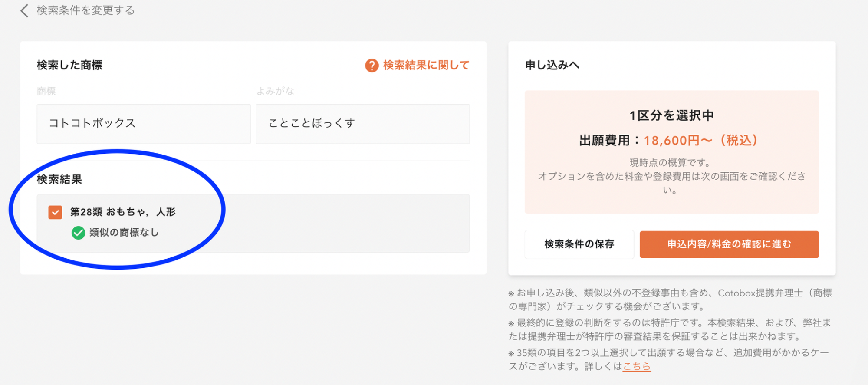The width and height of the screenshot is (868, 385).
Task: Click the 申し込みへ panel heading
Action: tap(552, 65)
